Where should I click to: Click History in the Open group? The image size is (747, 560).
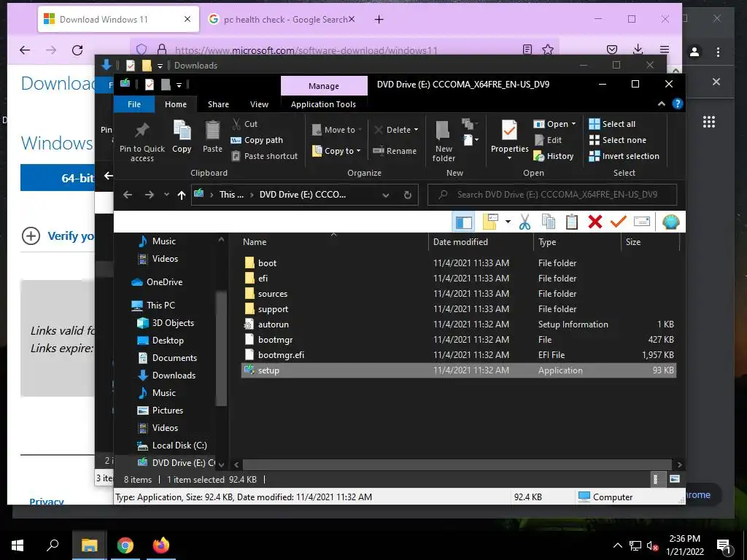(554, 156)
